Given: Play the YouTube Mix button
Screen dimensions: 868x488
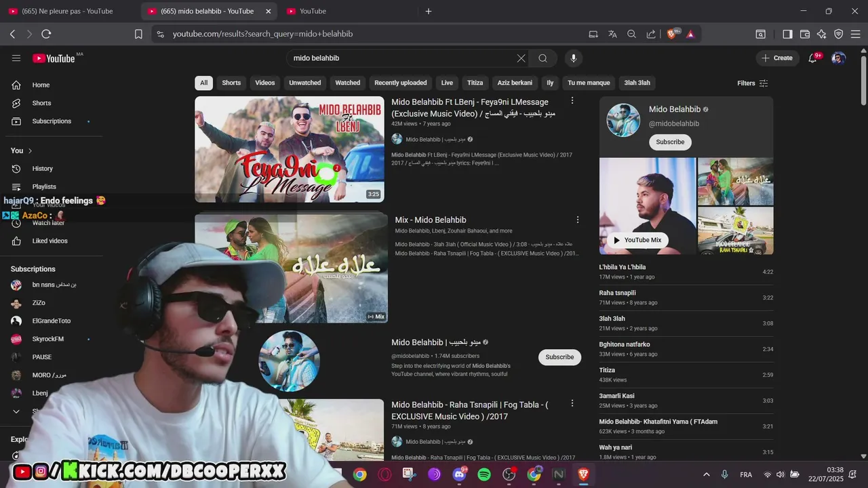Looking at the screenshot, I should point(637,240).
